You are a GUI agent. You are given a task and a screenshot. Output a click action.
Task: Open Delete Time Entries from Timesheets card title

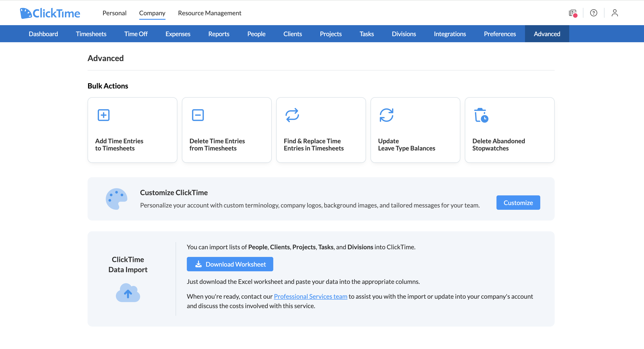click(x=217, y=144)
